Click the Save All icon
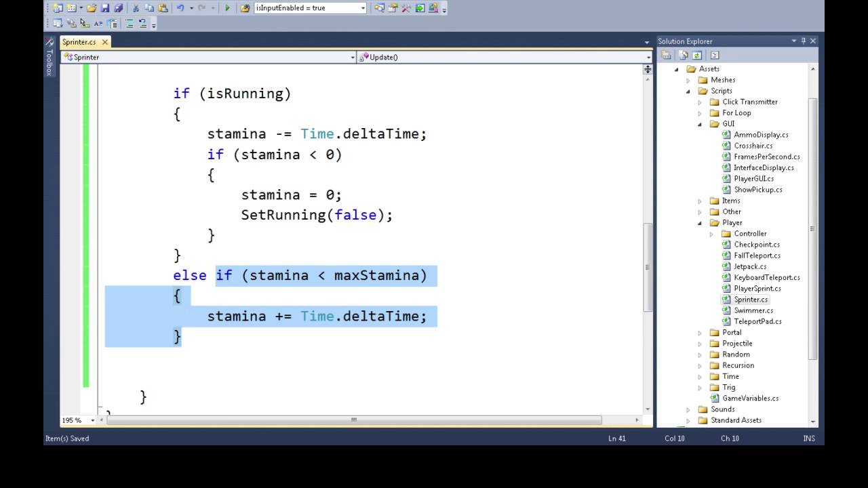Image resolution: width=868 pixels, height=488 pixels. pos(119,8)
